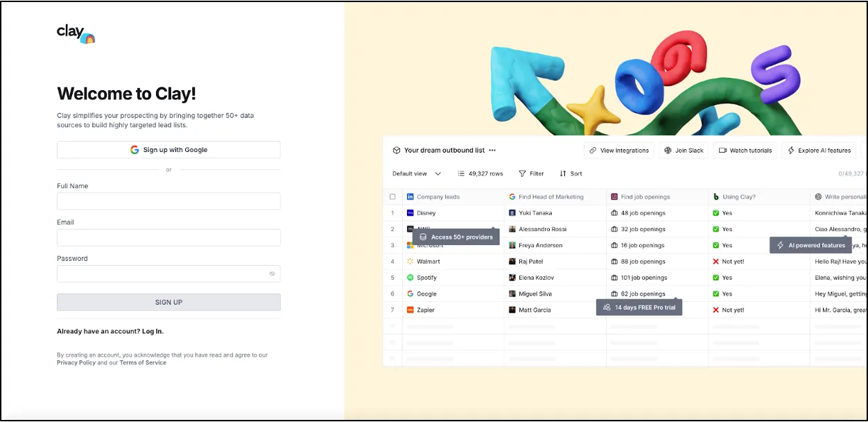Click the Join Slack button
Screen dimensions: 868x422
coord(684,150)
